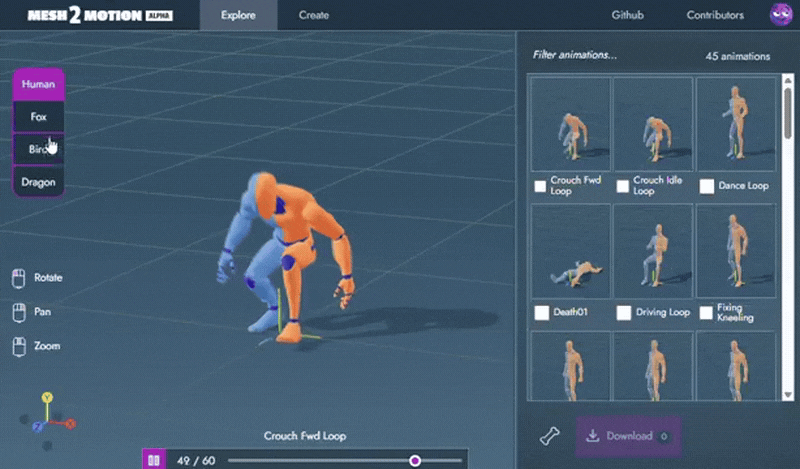Open the Github link
Viewport: 800px width, 469px height.
tap(628, 15)
